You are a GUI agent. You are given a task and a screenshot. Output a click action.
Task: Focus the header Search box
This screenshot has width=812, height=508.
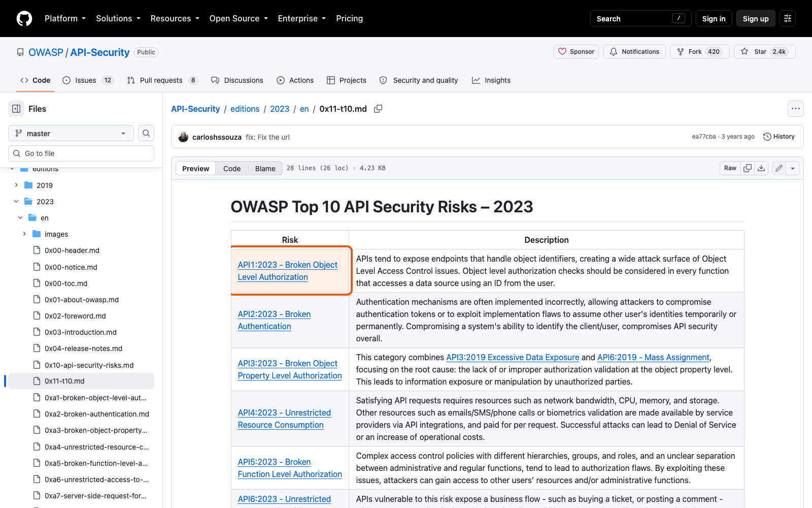[640, 18]
